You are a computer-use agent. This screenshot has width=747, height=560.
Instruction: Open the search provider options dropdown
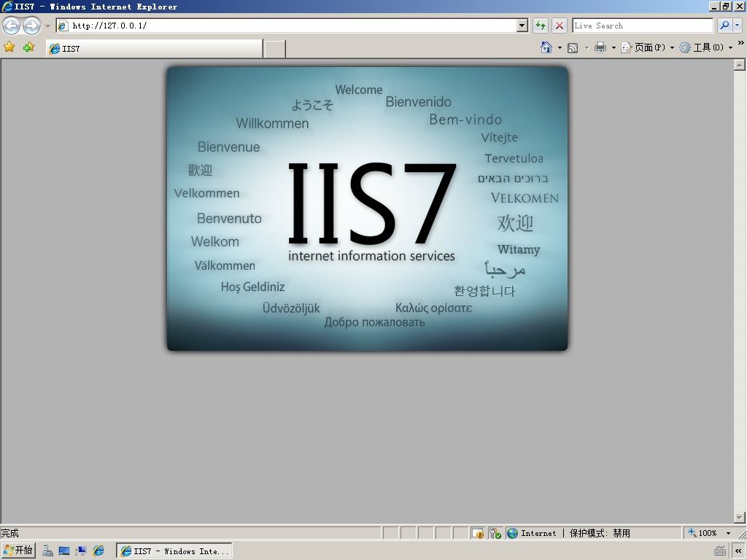(x=737, y=26)
